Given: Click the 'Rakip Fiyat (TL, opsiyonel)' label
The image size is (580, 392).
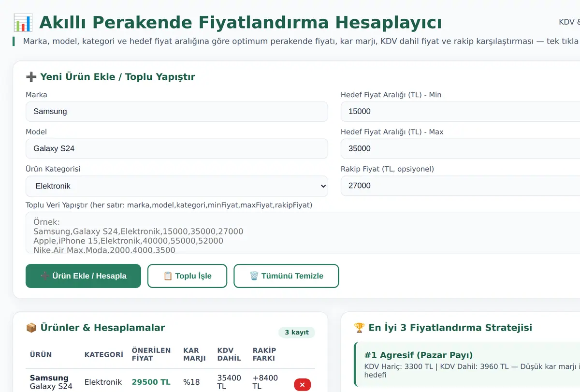Looking at the screenshot, I should 387,169.
